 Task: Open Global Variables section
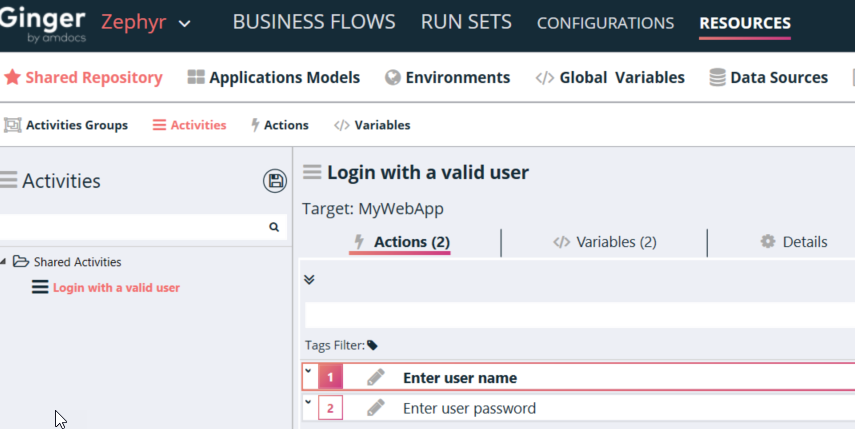tap(610, 77)
